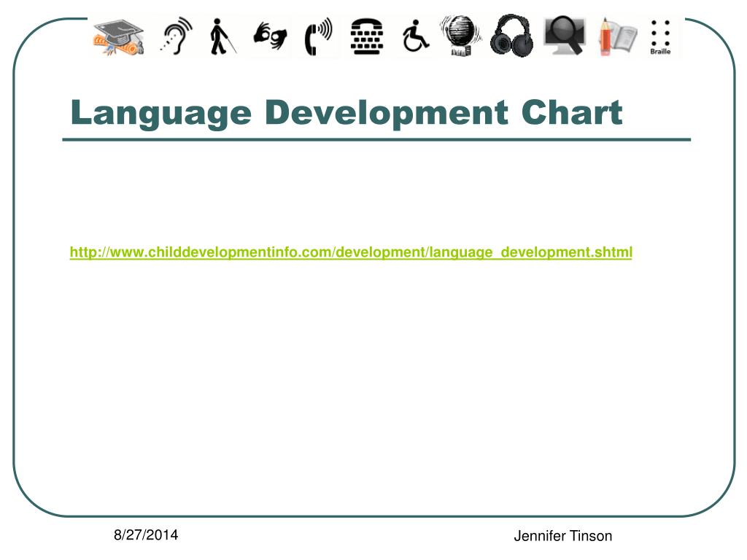Open the childdevelopmentinfo.com language development link
The image size is (747, 560).
coord(351,252)
